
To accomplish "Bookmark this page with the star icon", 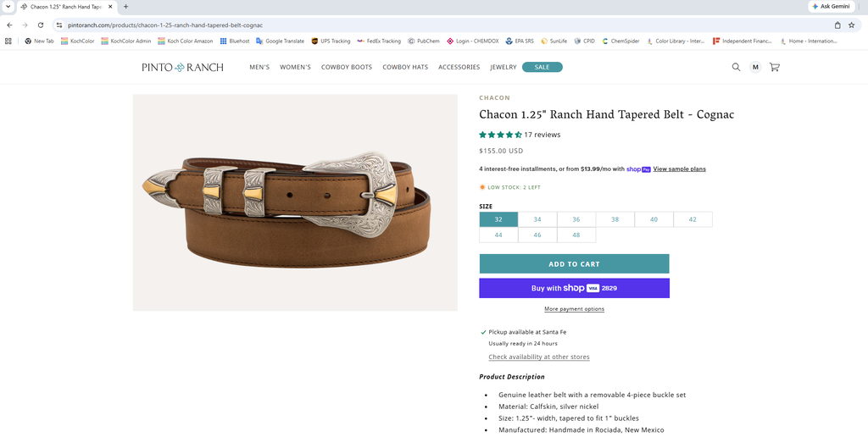I will 851,25.
